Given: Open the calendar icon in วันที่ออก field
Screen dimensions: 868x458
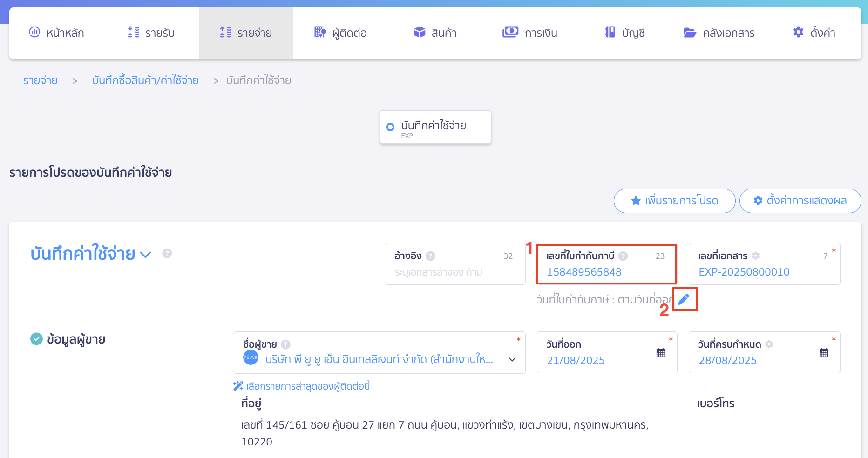Looking at the screenshot, I should click(661, 353).
